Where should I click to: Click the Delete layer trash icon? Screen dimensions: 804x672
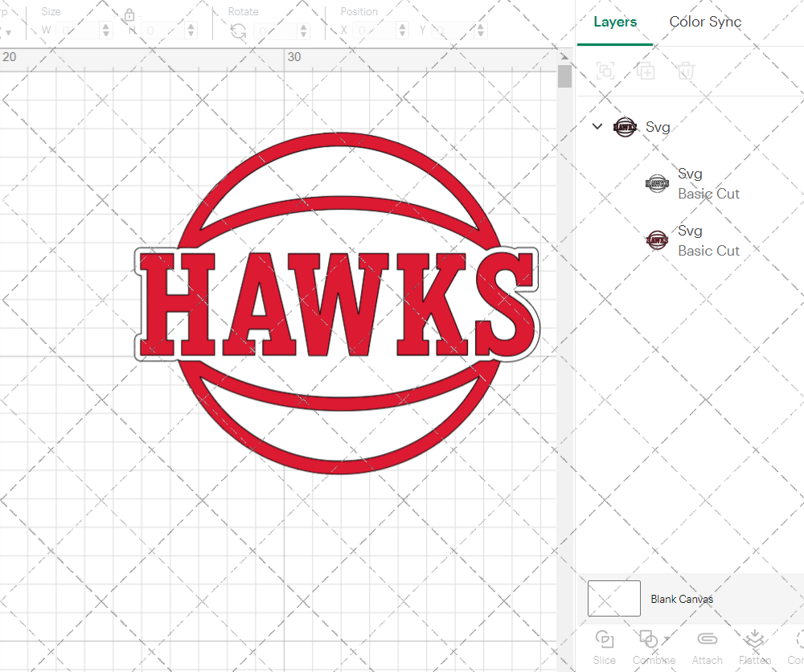pos(686,70)
